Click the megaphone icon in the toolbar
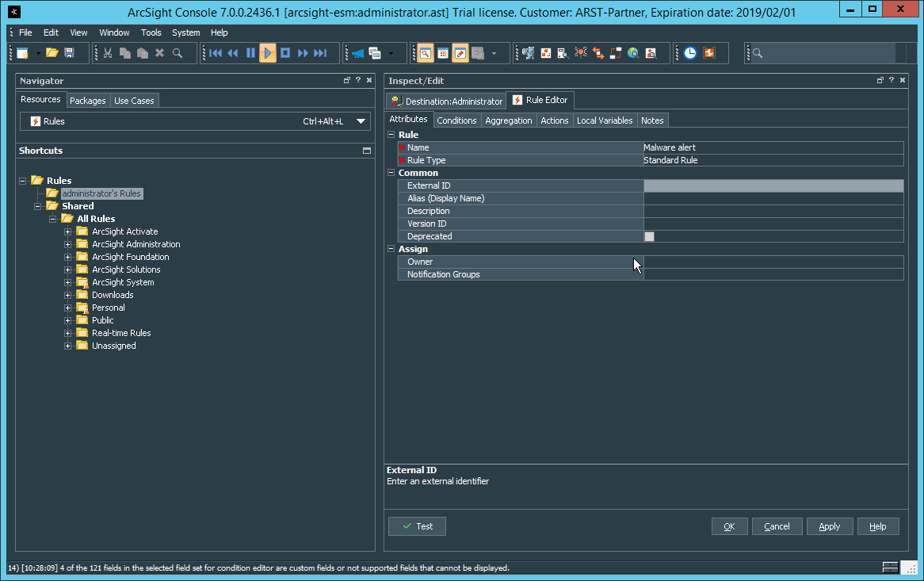Image resolution: width=924 pixels, height=581 pixels. click(x=357, y=53)
